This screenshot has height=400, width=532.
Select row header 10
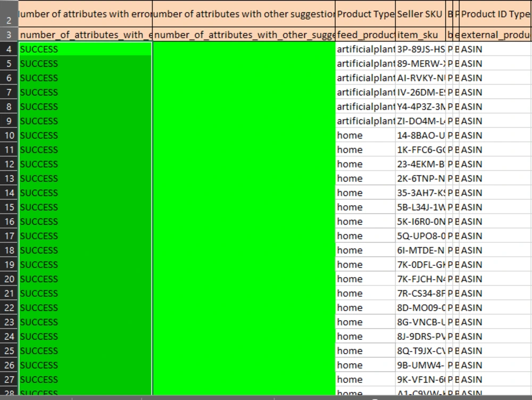(x=9, y=135)
